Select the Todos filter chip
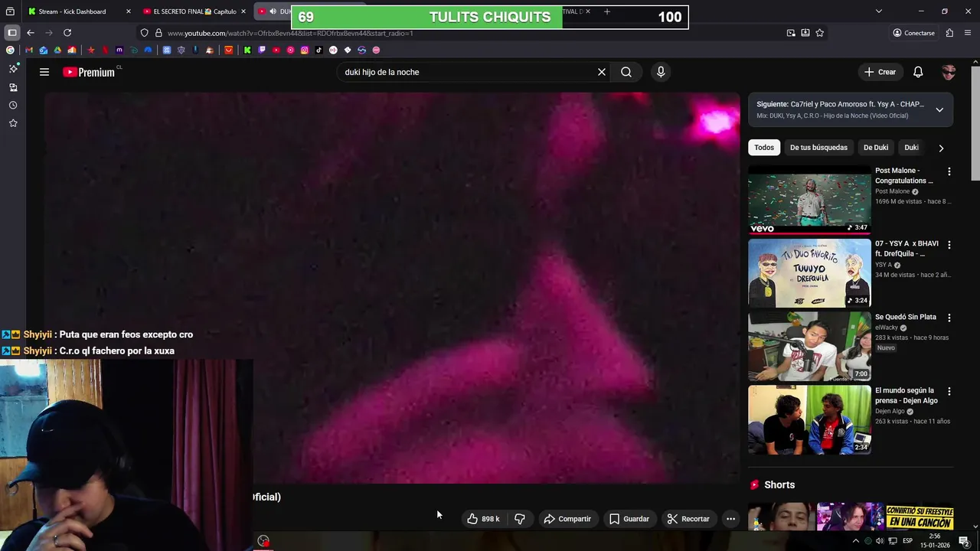980x551 pixels. pyautogui.click(x=764, y=148)
